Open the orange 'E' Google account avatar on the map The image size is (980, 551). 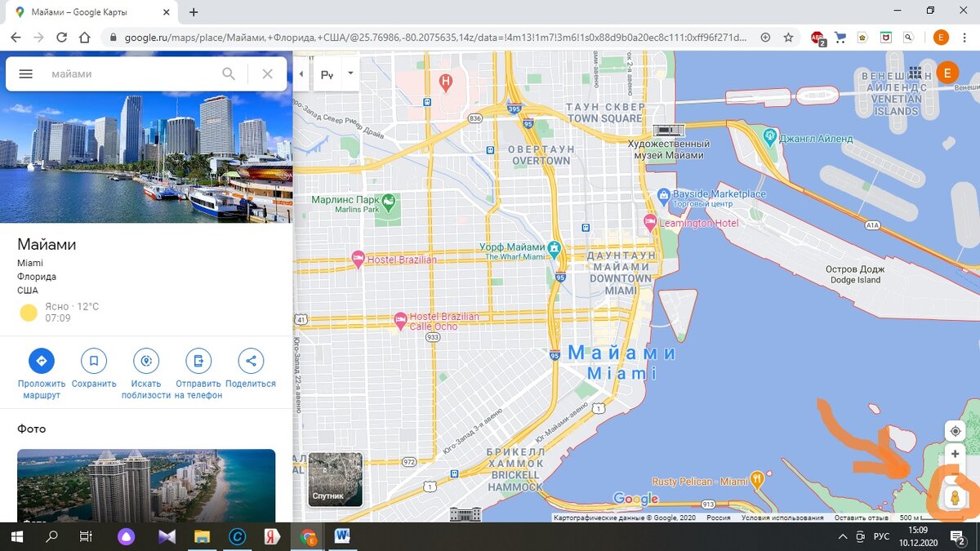pos(947,73)
